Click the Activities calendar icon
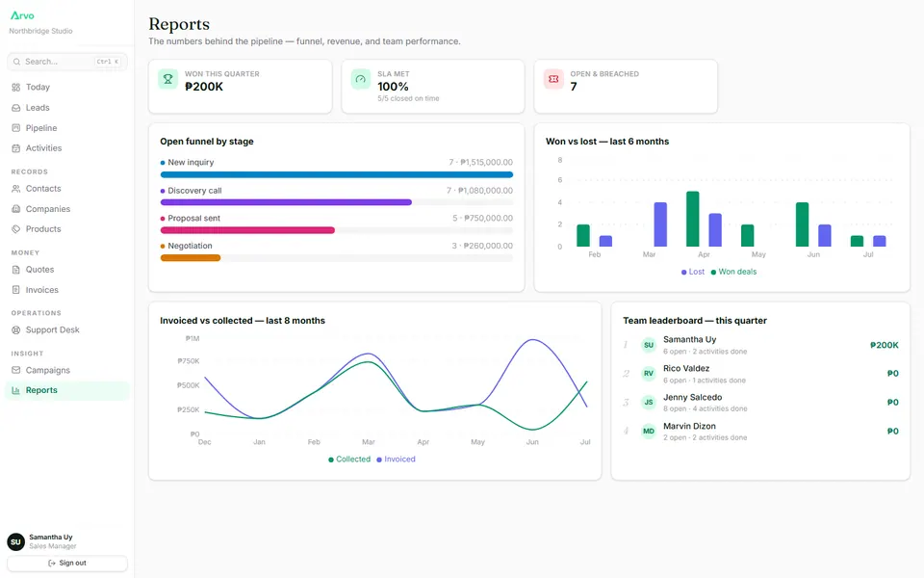Image resolution: width=924 pixels, height=578 pixels. 16,148
